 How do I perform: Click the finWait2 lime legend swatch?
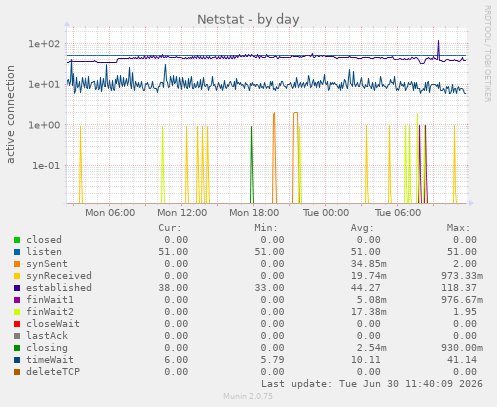point(17,312)
